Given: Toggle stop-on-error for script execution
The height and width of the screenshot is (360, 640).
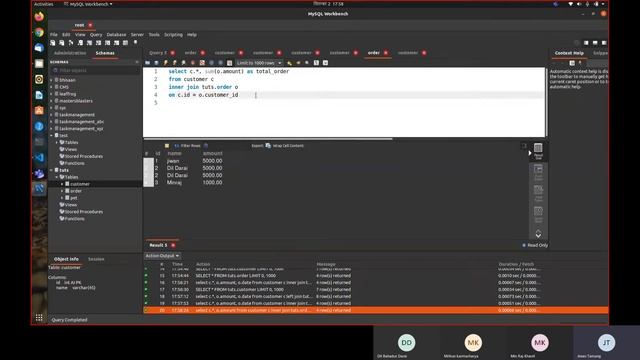Looking at the screenshot, I should tap(202, 63).
